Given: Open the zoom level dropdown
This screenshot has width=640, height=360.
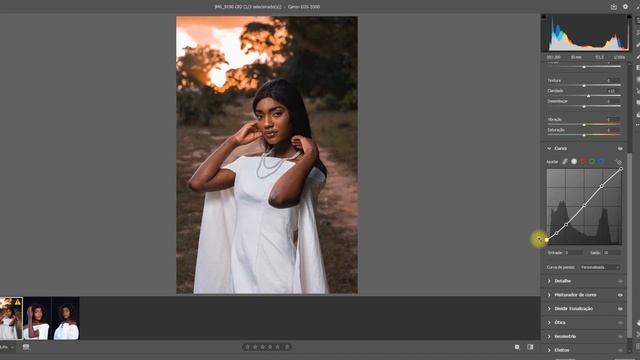Looking at the screenshot, I should tap(7, 347).
